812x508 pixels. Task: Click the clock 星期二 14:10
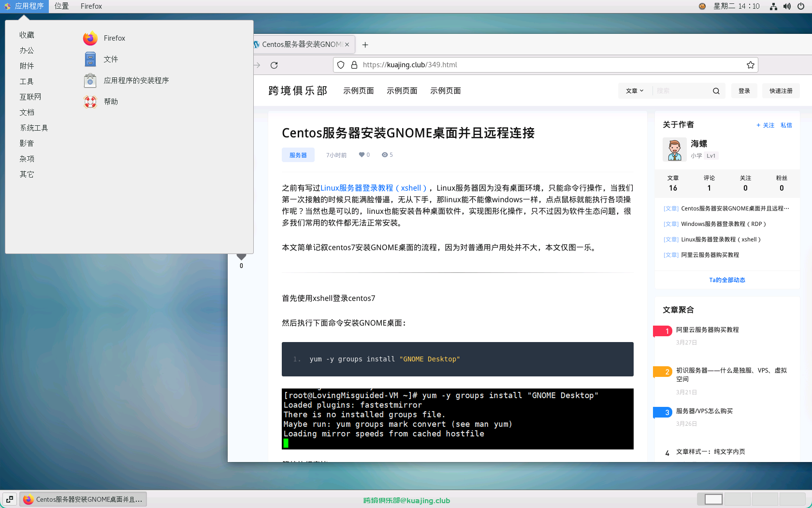(x=737, y=6)
